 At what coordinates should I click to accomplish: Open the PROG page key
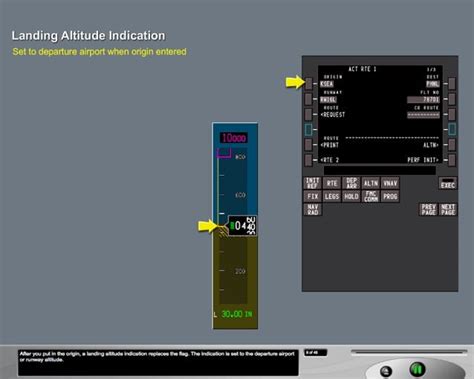(390, 196)
